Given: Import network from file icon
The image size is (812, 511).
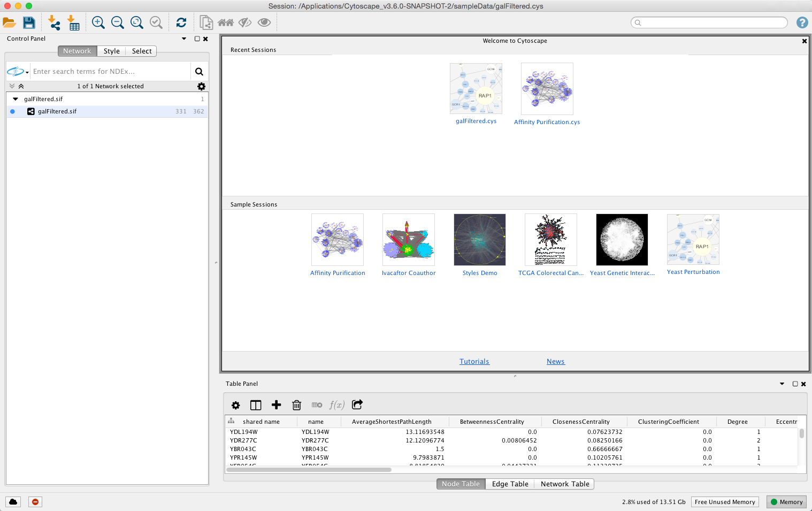Looking at the screenshot, I should (53, 22).
